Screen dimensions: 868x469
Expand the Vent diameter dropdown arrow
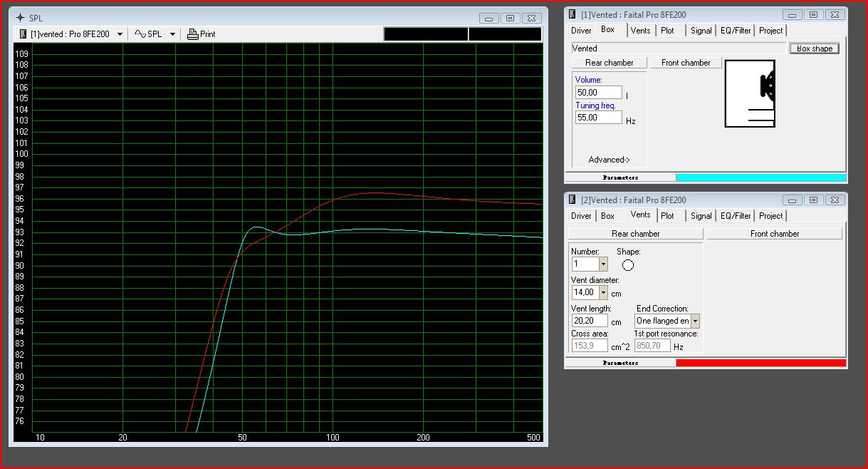point(603,292)
